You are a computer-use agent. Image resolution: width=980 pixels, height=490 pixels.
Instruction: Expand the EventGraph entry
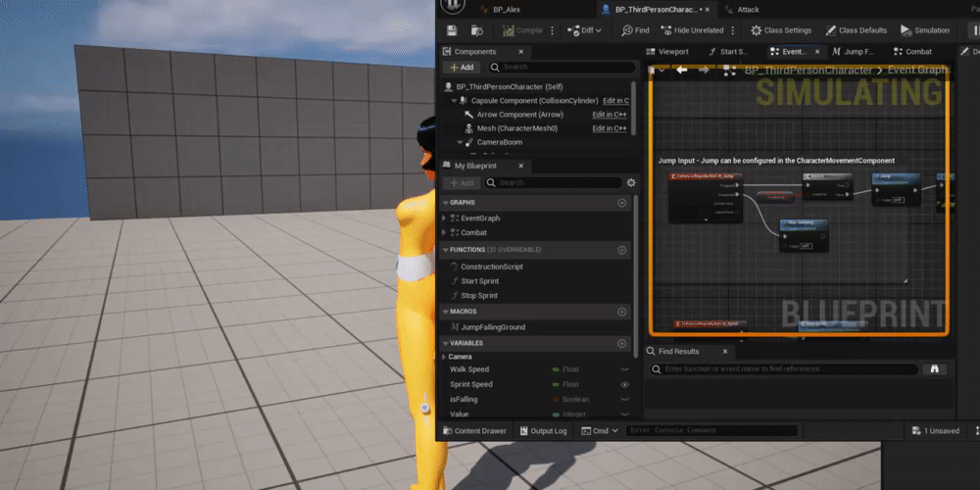pyautogui.click(x=444, y=219)
